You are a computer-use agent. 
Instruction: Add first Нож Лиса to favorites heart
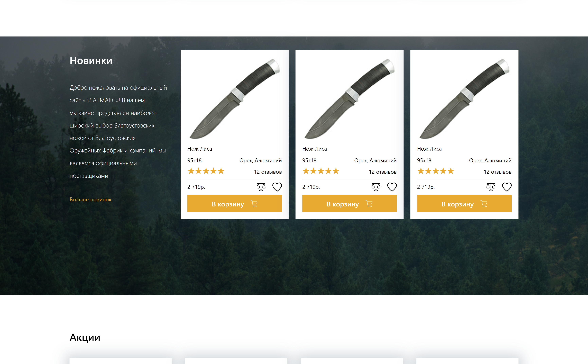point(277,187)
